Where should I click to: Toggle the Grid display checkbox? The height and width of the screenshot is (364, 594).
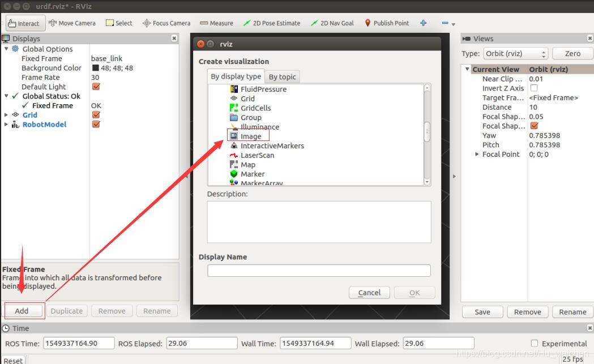click(x=96, y=115)
